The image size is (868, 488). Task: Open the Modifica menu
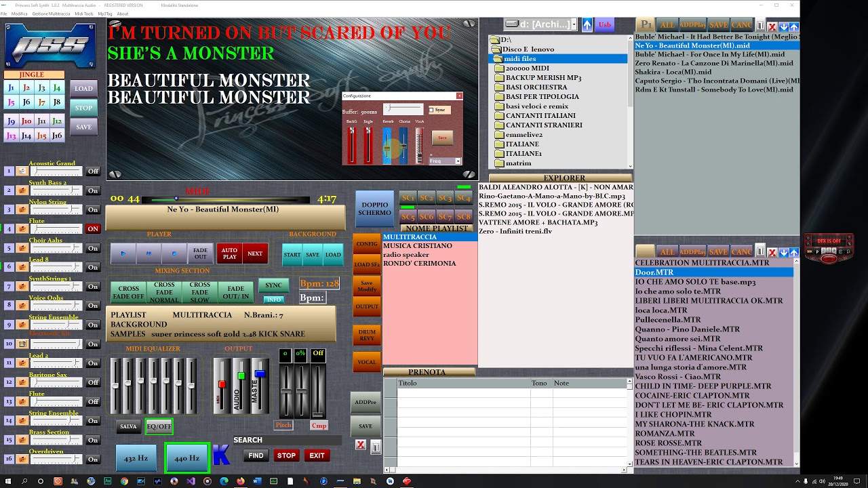coord(19,14)
